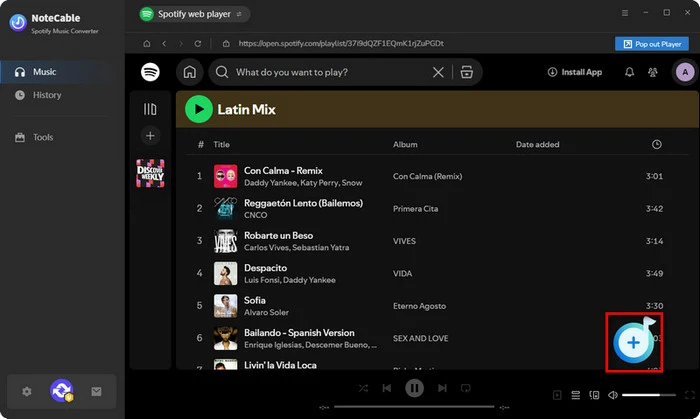Open album VIDA link

(402, 274)
